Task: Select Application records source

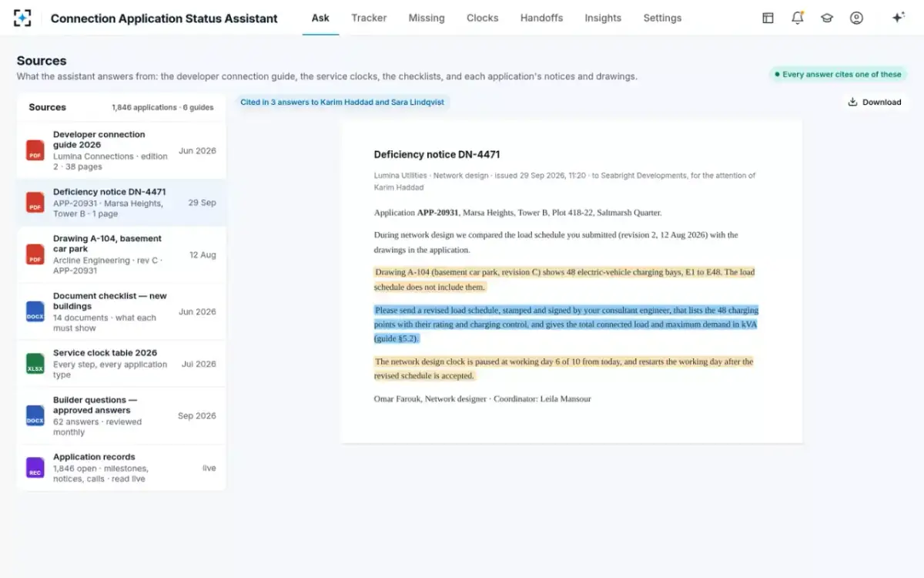Action: pyautogui.click(x=122, y=468)
